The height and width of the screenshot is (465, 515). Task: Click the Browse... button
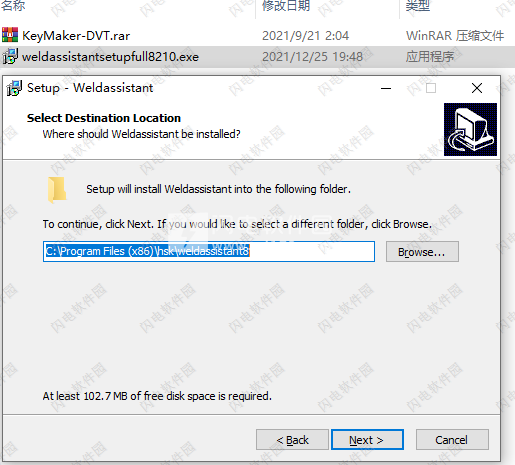(x=422, y=252)
